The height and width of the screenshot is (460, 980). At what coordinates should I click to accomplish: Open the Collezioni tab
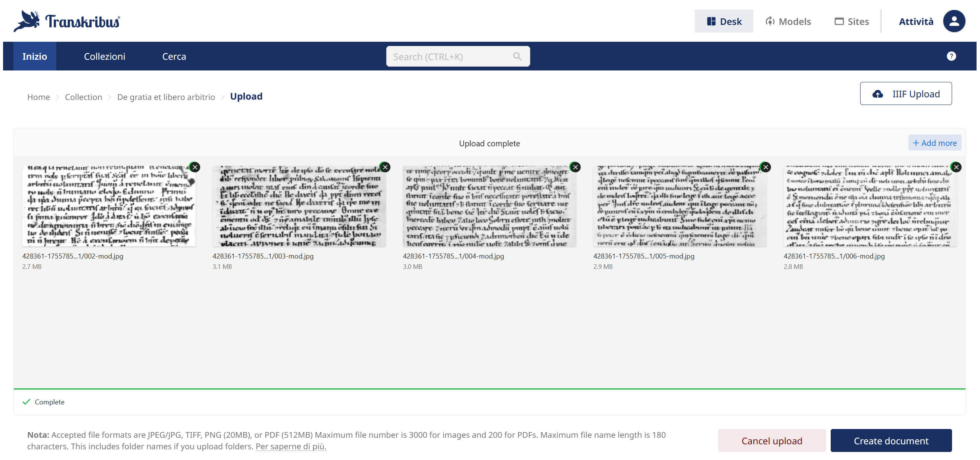click(105, 56)
